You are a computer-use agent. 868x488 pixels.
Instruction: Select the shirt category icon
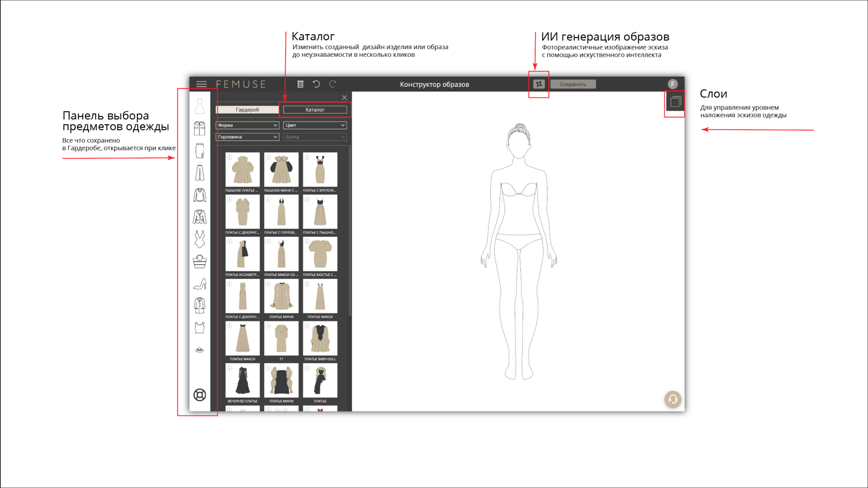click(x=200, y=128)
